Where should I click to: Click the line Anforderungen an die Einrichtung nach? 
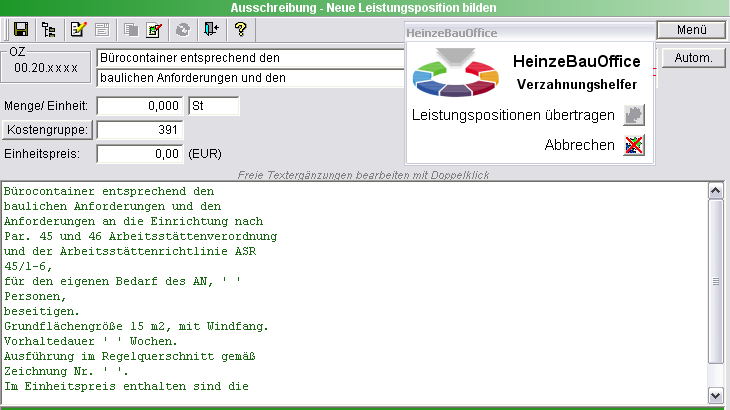coord(134,222)
